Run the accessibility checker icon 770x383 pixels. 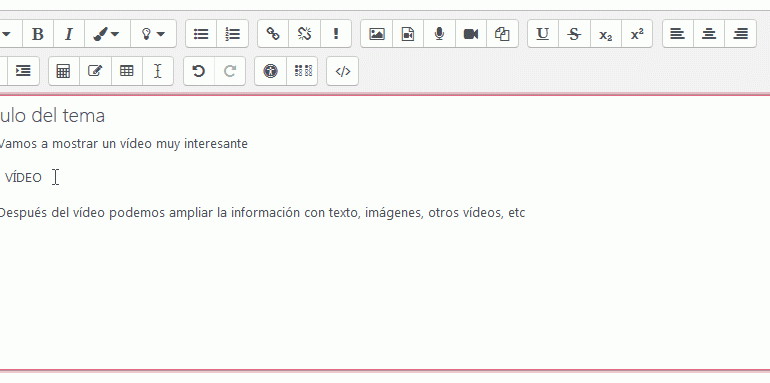(270, 71)
